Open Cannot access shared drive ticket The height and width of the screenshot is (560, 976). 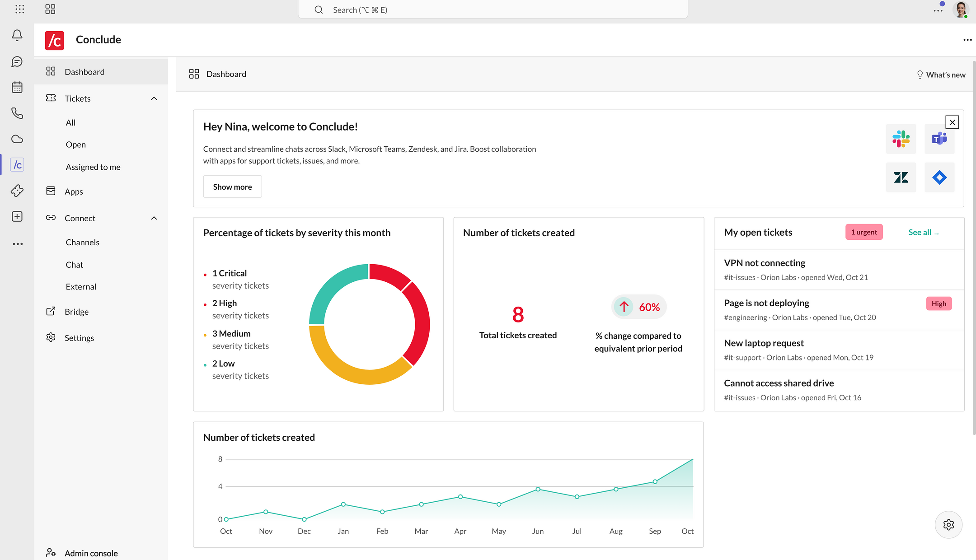[839, 390]
